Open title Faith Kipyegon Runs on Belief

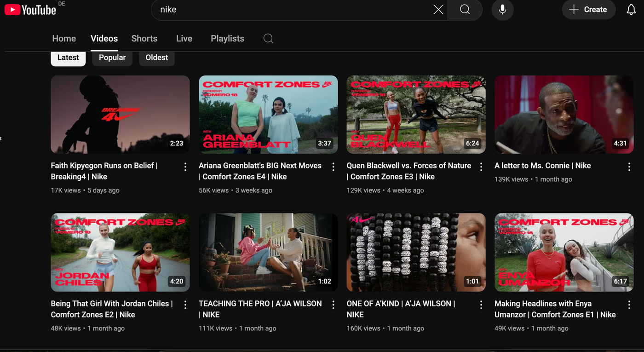[104, 171]
